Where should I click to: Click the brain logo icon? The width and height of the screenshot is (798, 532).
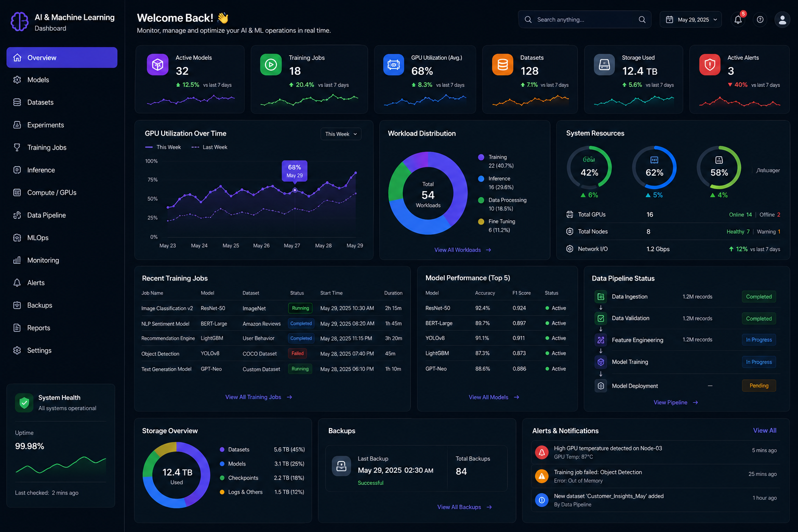coord(20,22)
